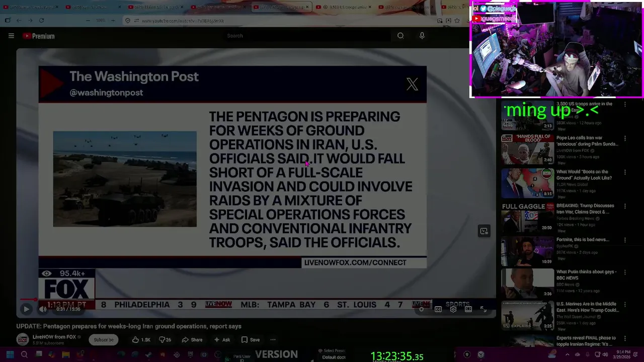Click the youtube.com address bar URL
644x362 pixels.
coord(183,21)
